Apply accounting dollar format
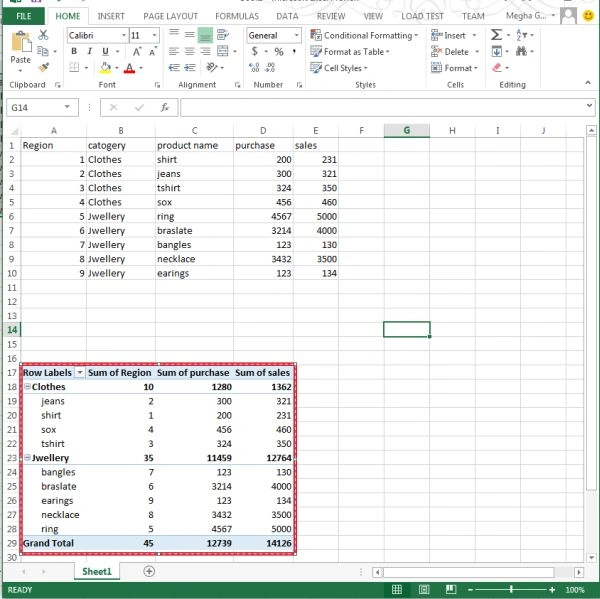 click(254, 51)
